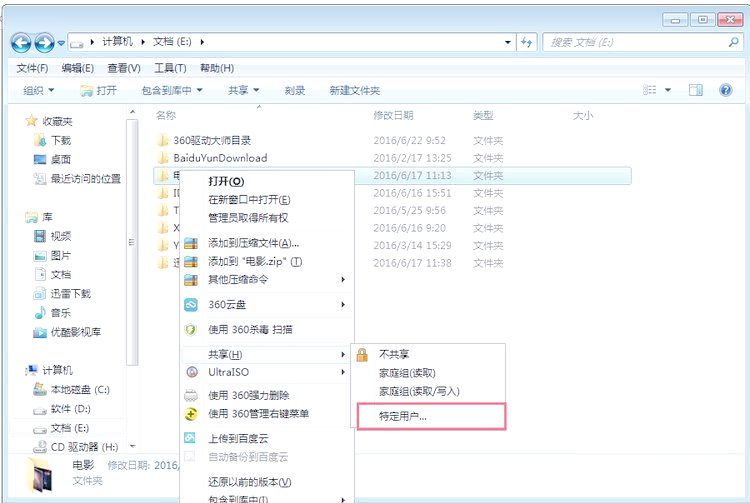Sort by 大小 column header
The width and height of the screenshot is (750, 503).
point(583,115)
